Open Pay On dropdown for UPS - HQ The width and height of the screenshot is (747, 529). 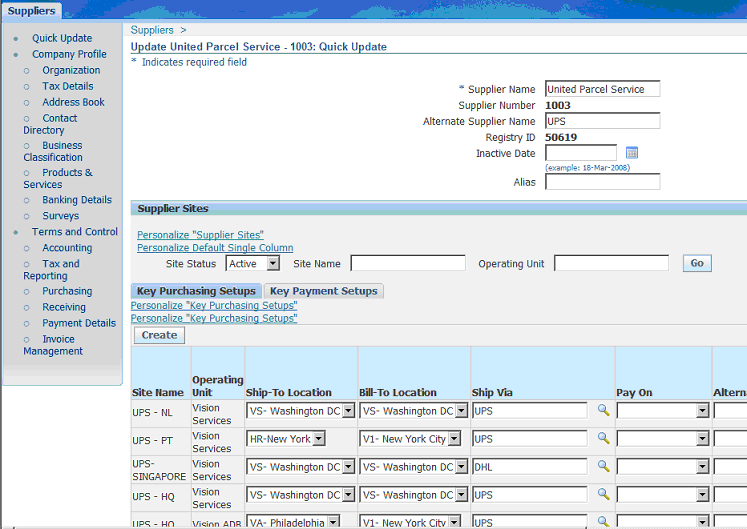tap(703, 495)
